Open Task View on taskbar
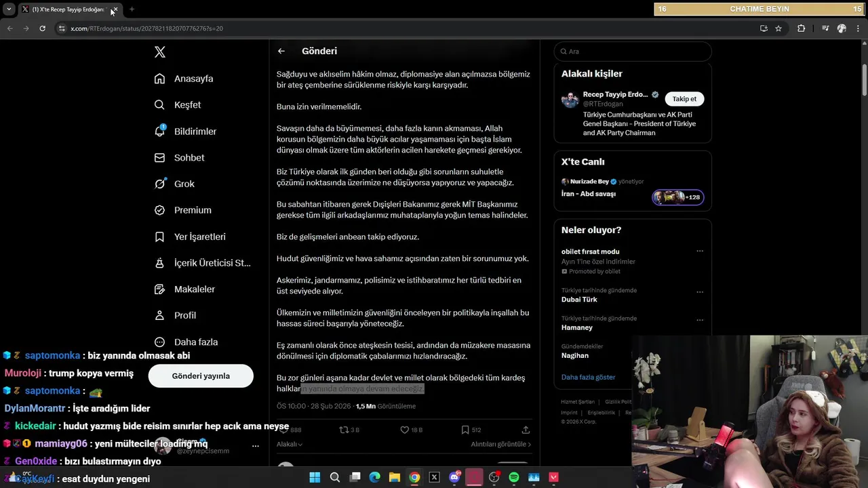Viewport: 868px width, 488px height. point(355,478)
